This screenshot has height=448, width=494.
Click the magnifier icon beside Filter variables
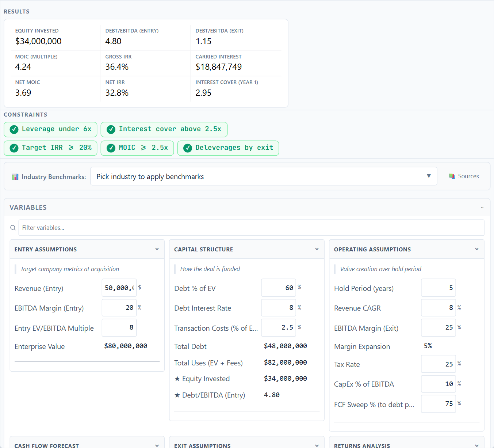click(13, 228)
